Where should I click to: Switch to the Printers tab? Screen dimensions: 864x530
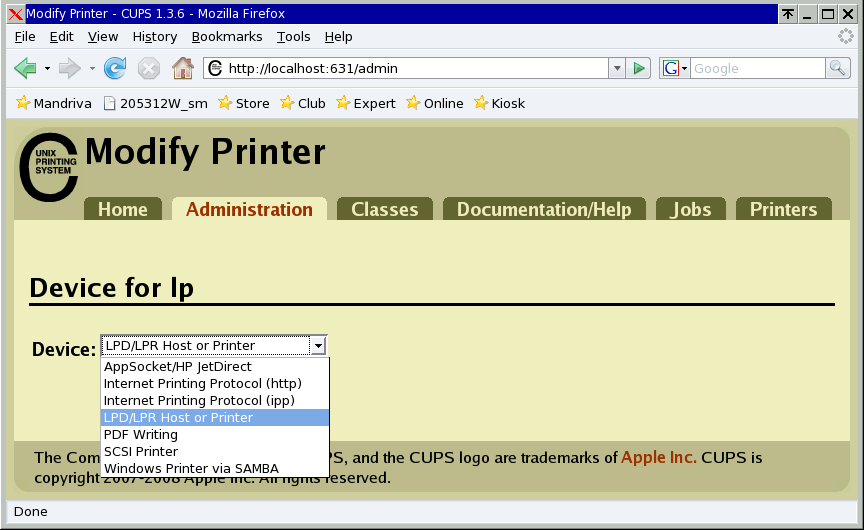(x=784, y=209)
